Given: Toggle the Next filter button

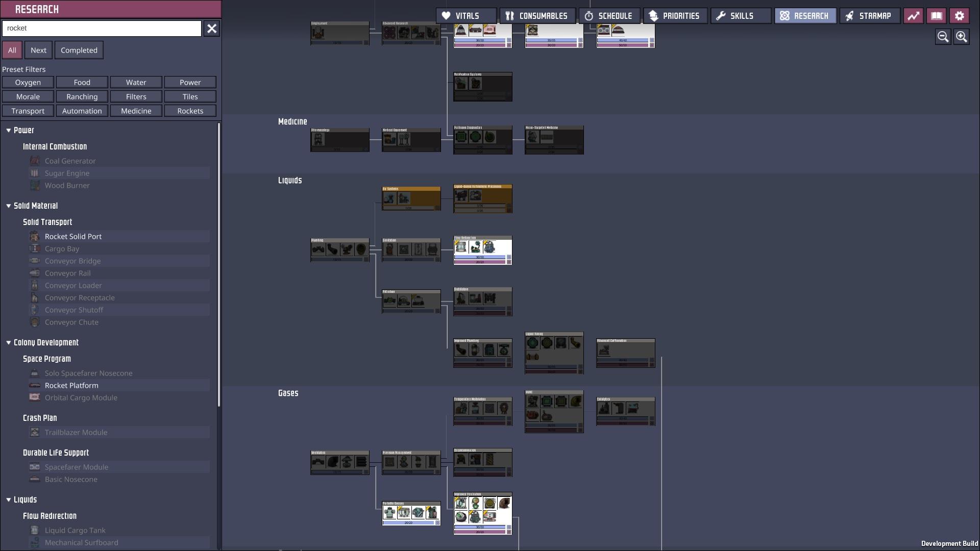Looking at the screenshot, I should click(38, 50).
